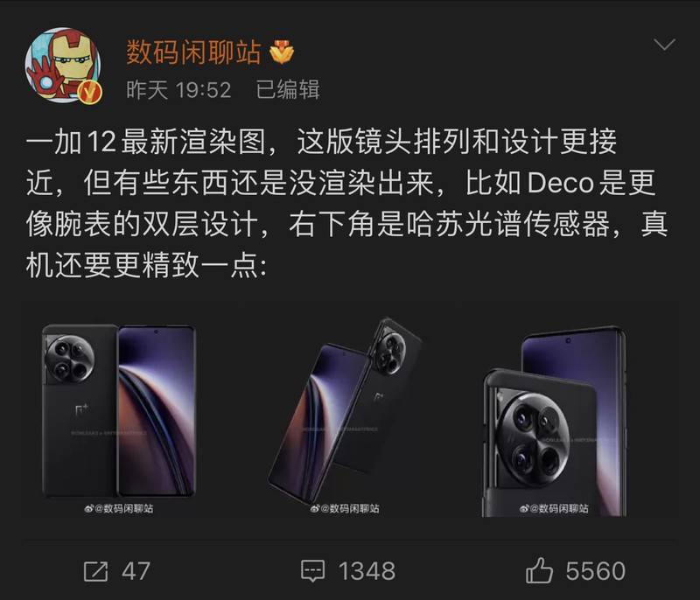
Task: Click the comment bubble icon
Action: [x=313, y=571]
